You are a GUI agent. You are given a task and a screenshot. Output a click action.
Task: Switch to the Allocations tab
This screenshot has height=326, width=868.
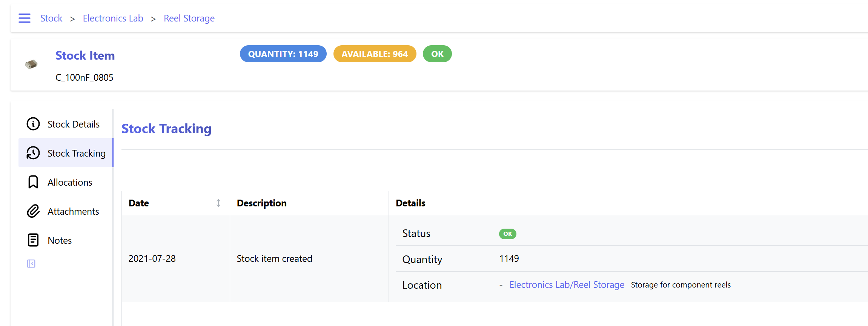(70, 182)
